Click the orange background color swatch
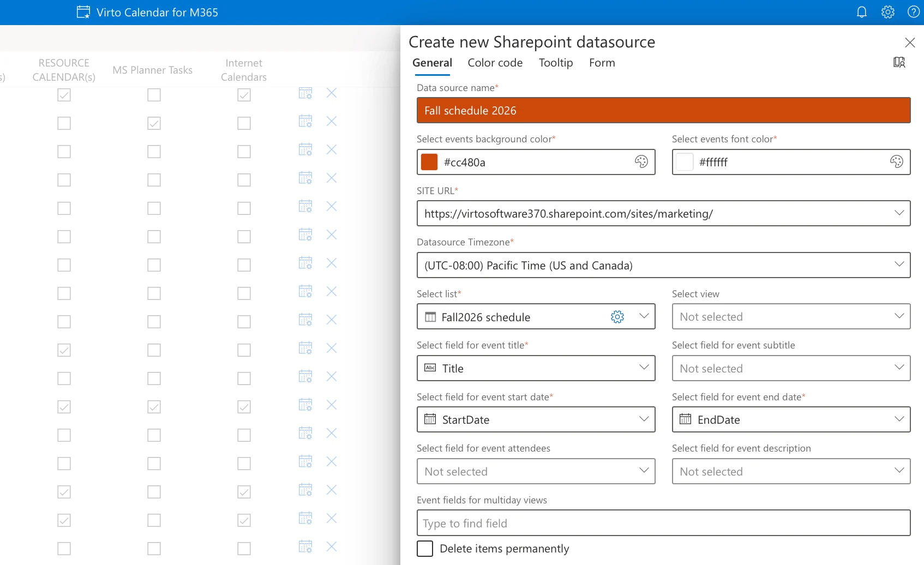 point(429,162)
